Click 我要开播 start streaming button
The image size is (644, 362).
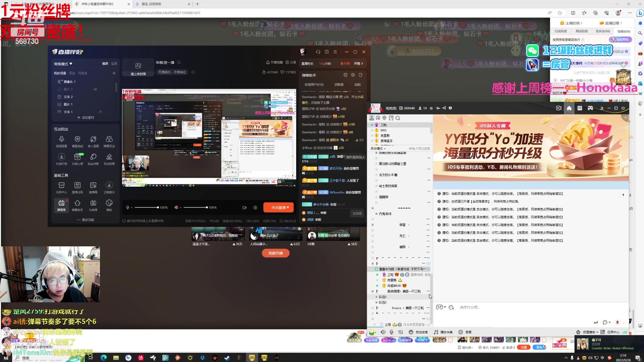tap(276, 253)
